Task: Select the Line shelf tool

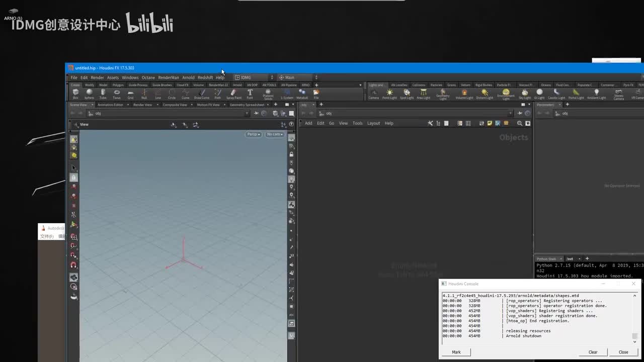Action: (158, 94)
